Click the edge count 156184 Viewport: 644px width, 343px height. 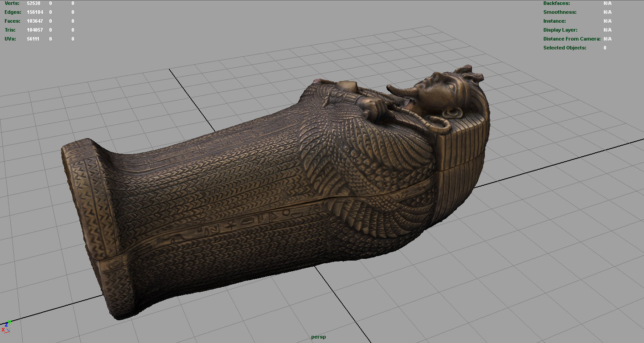point(35,12)
